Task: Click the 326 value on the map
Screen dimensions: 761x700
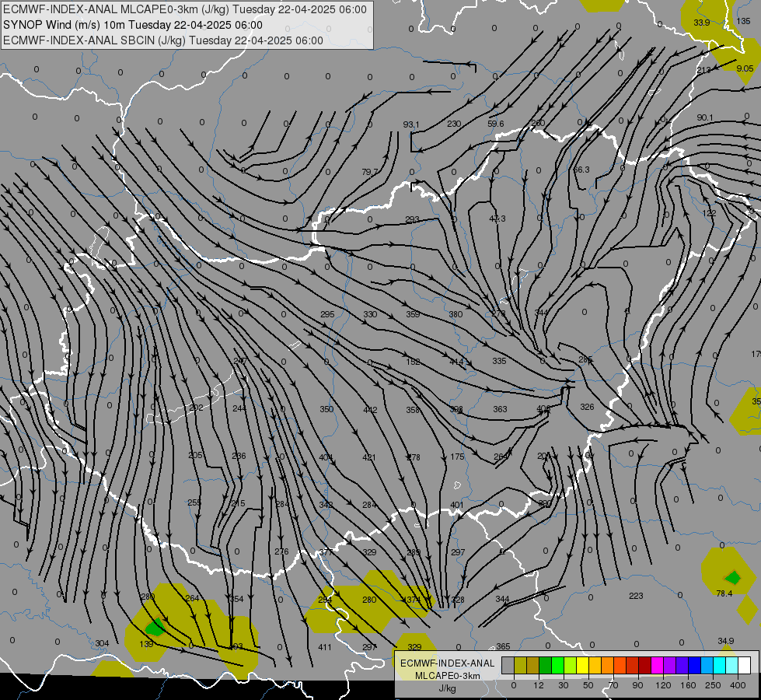Action: tap(587, 407)
